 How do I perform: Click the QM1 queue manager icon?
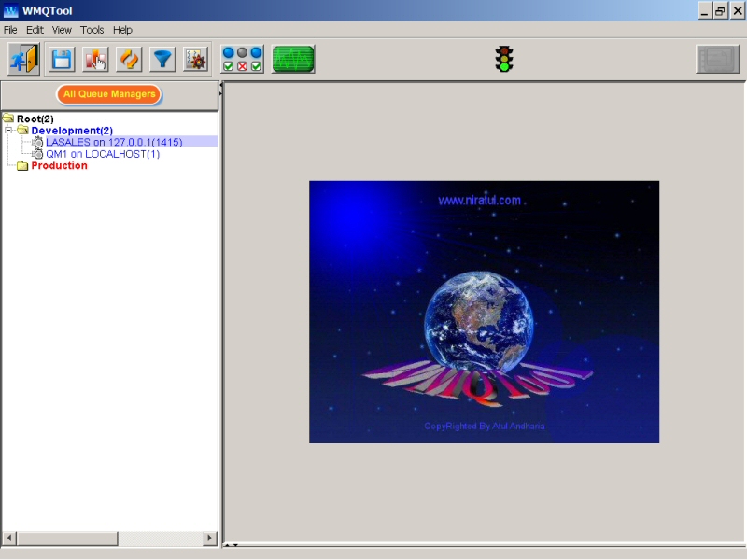point(37,154)
